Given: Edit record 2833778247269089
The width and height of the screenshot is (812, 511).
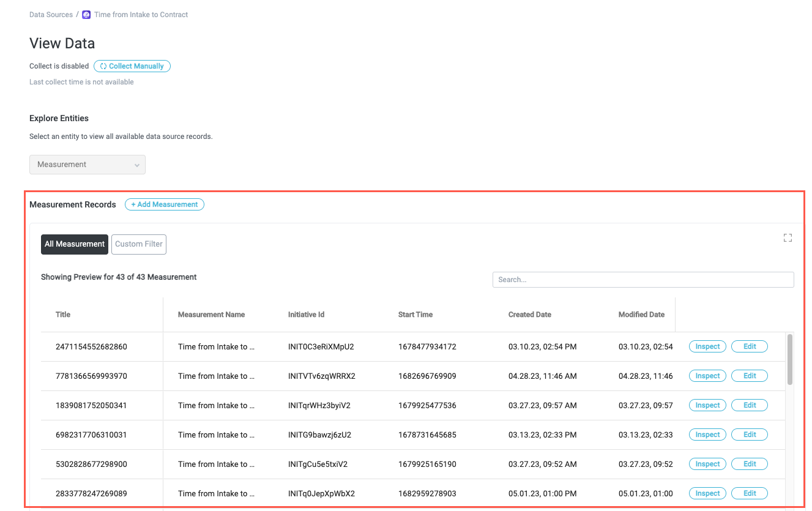Looking at the screenshot, I should pos(749,493).
